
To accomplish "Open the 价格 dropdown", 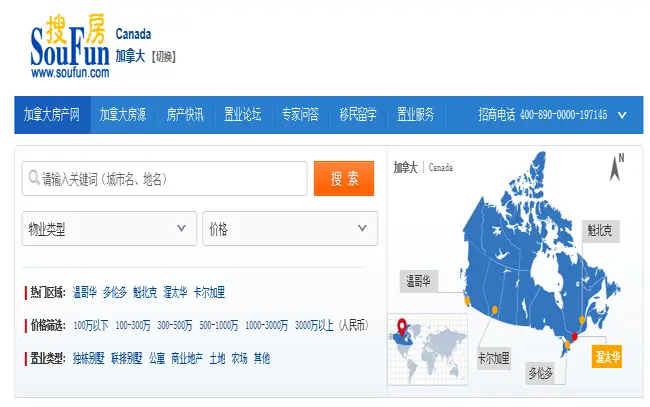I will point(290,228).
